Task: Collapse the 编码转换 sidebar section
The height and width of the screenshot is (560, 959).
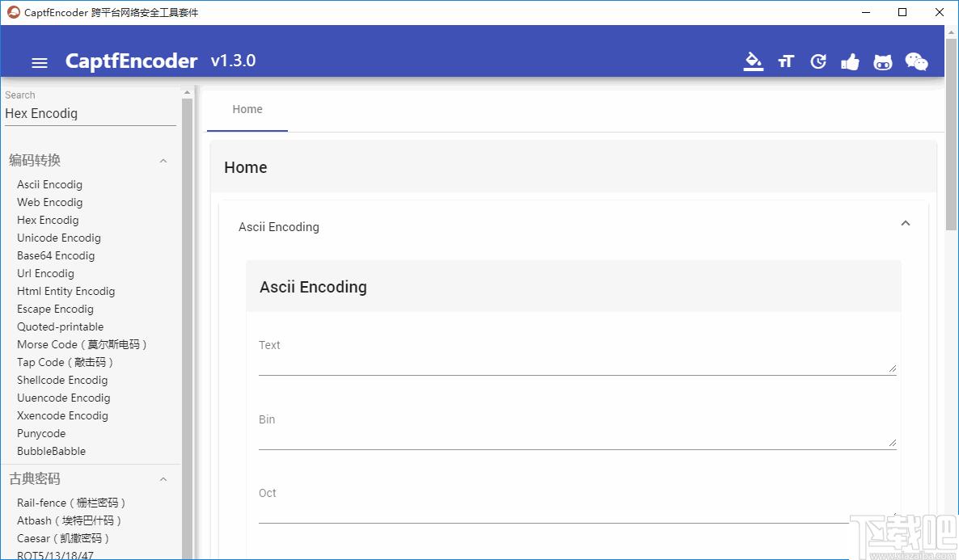Action: pyautogui.click(x=163, y=161)
